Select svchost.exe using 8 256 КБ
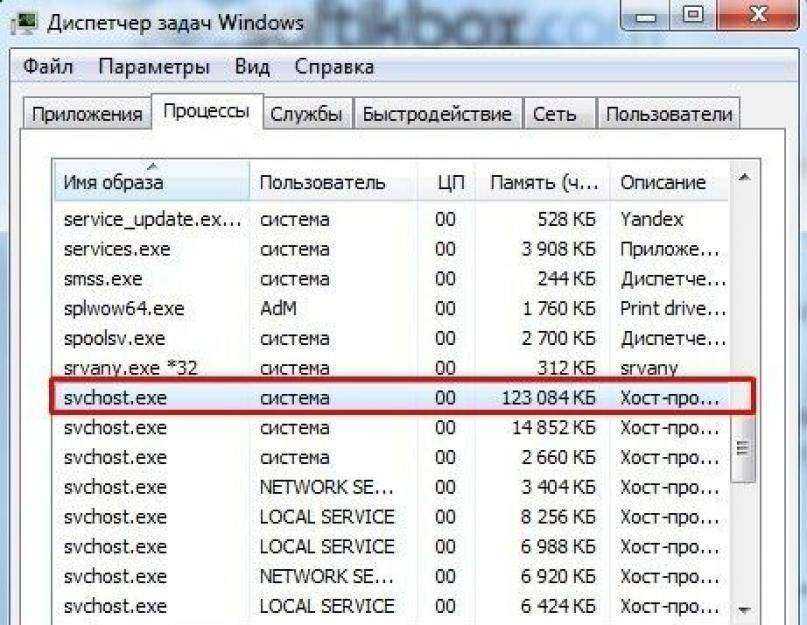The height and width of the screenshot is (625, 807). [391, 517]
